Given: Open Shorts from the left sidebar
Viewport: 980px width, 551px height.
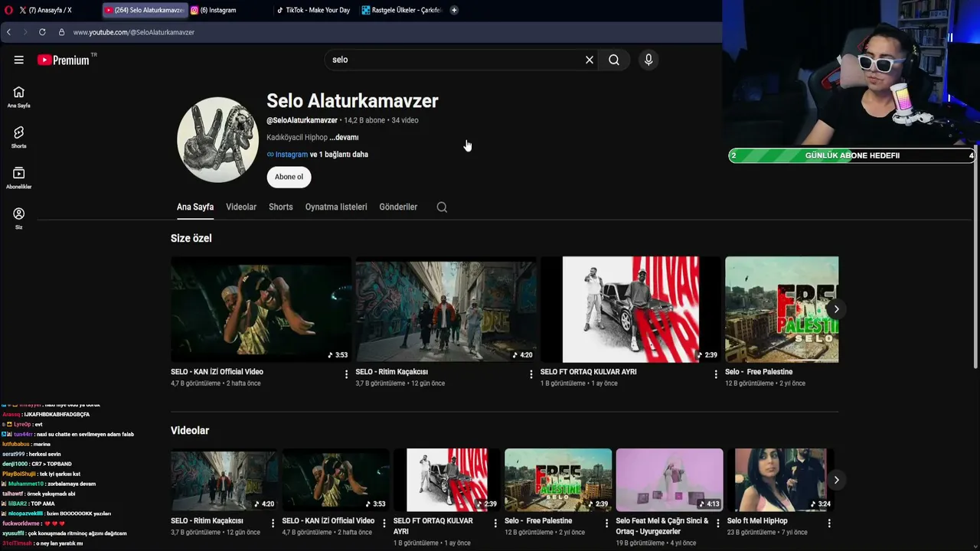Looking at the screenshot, I should [18, 138].
